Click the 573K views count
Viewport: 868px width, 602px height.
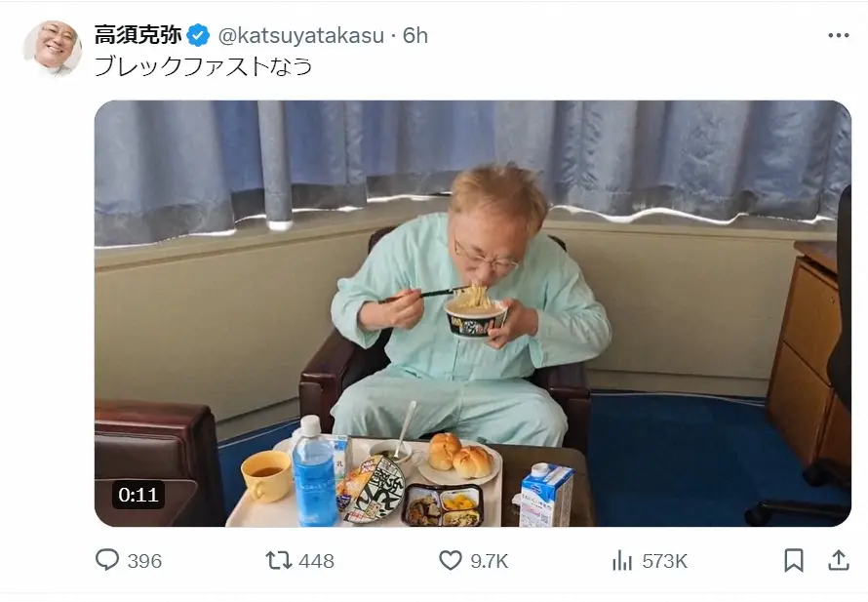[x=665, y=561]
